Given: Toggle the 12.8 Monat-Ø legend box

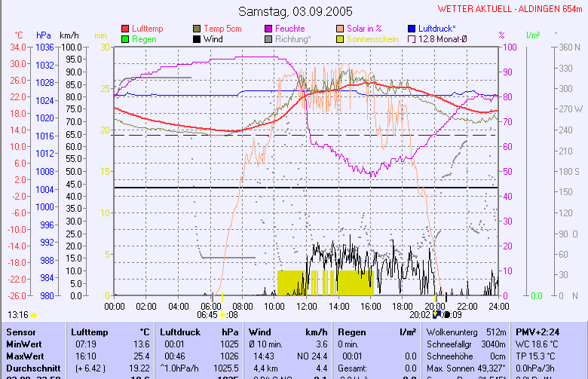Looking at the screenshot, I should click(412, 38).
